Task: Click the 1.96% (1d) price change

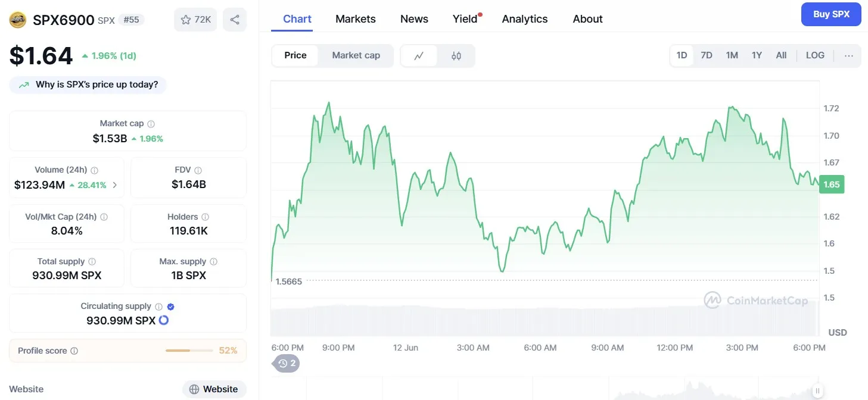Action: pos(110,56)
